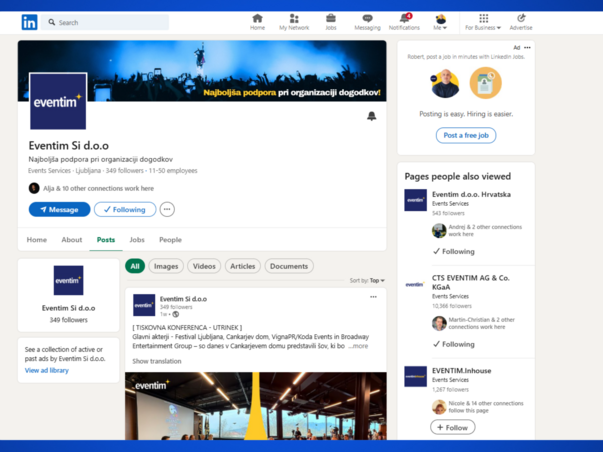This screenshot has height=452, width=603.
Task: Open Alja & 10 other connections link
Action: point(98,188)
